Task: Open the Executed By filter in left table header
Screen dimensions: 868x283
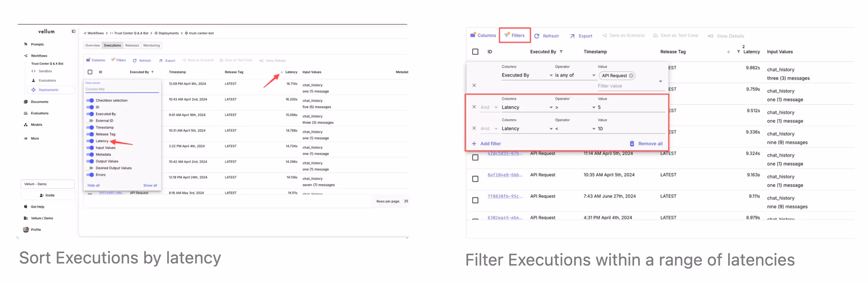Action: pyautogui.click(x=152, y=72)
